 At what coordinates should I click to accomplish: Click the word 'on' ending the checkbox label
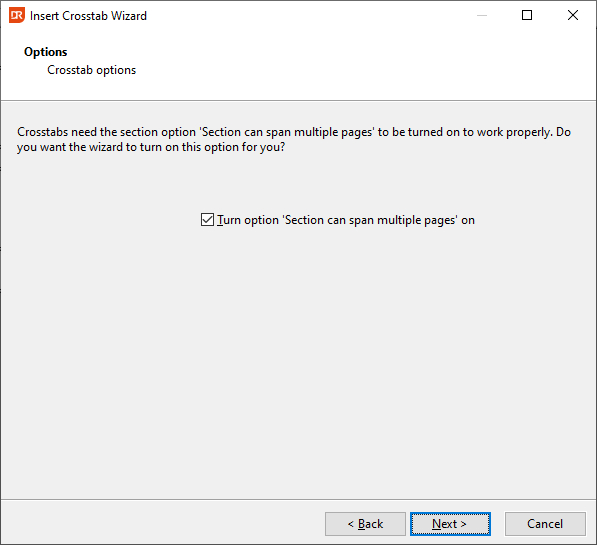click(x=468, y=221)
